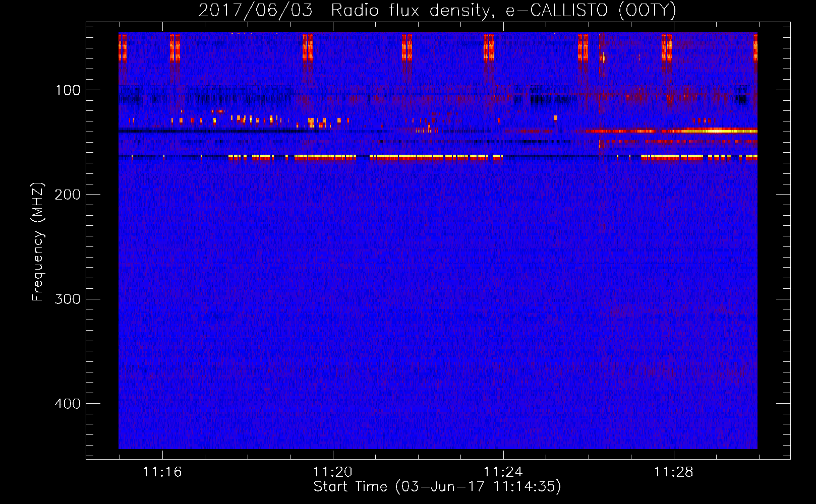Click the 11:16 time tick label
The height and width of the screenshot is (504, 816).
click(x=162, y=472)
